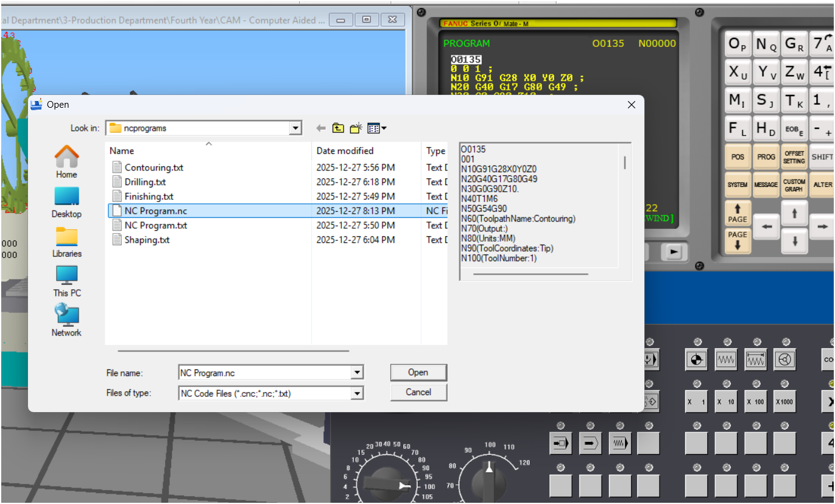
Task: Click the cursor down arrow key
Action: coord(795,241)
